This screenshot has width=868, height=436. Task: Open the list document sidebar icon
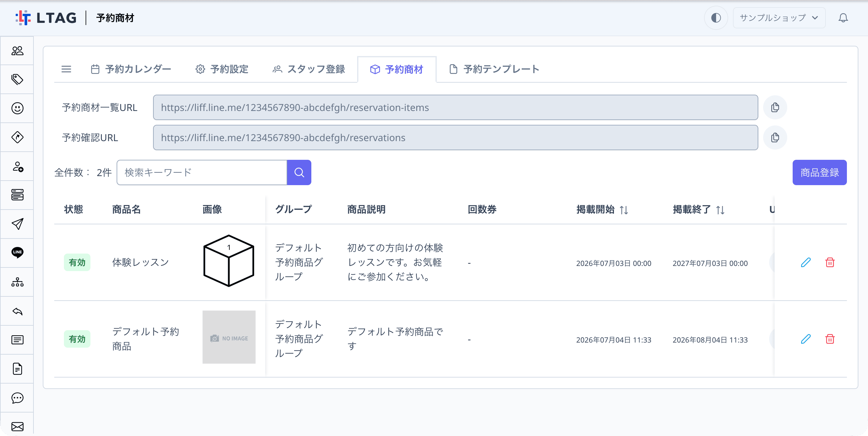point(17,340)
